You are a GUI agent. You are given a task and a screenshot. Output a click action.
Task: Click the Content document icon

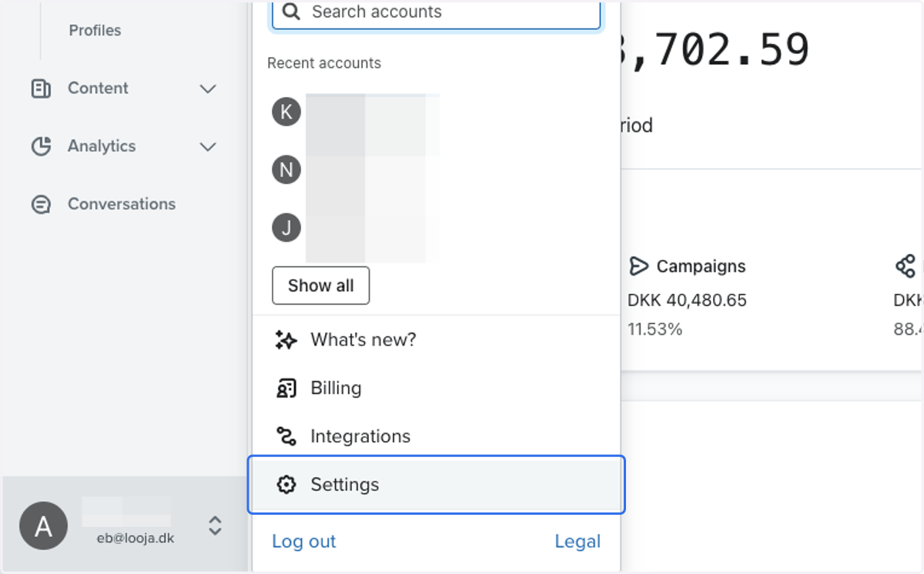[x=40, y=88]
